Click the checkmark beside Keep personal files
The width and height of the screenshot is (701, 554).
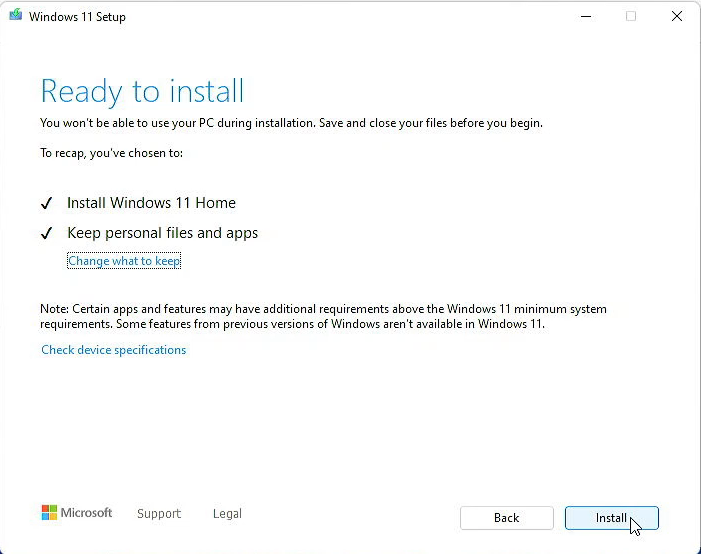click(46, 233)
